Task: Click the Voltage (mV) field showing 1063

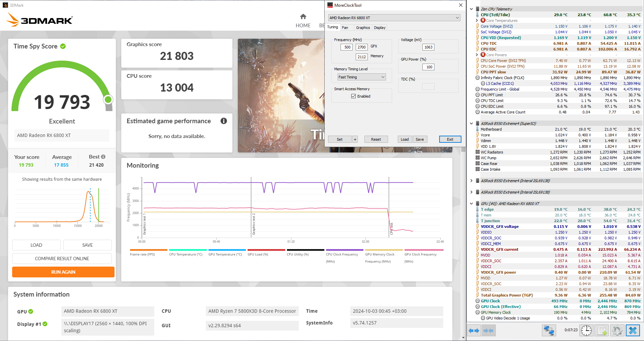Action: click(428, 47)
